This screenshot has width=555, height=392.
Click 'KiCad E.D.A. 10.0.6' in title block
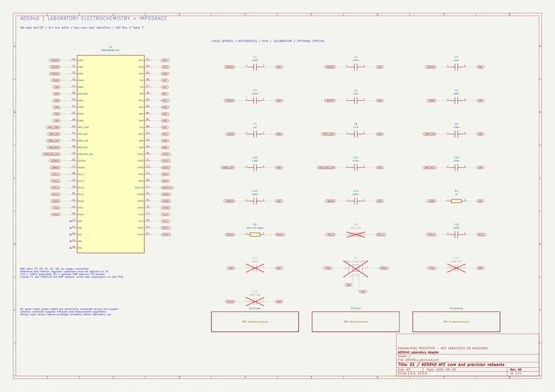tap(412, 373)
